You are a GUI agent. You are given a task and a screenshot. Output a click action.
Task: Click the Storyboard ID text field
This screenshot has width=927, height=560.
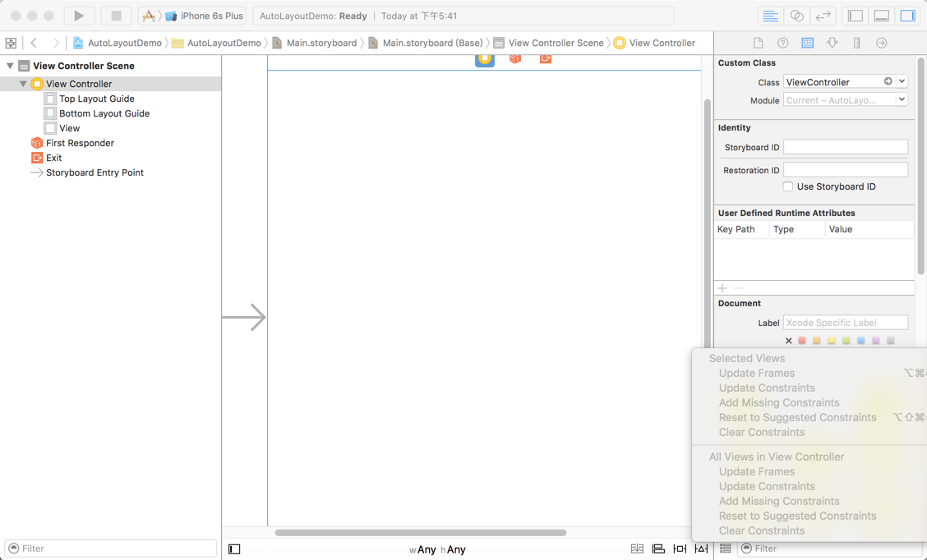click(845, 147)
